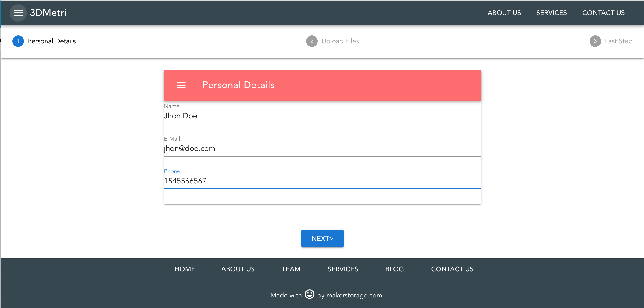
Task: Click the Name input field
Action: (322, 116)
